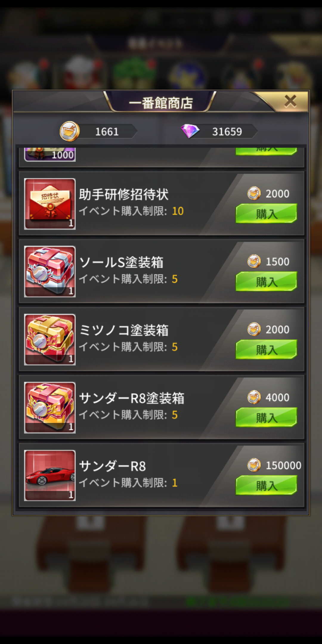Tap the ミツノコ塗装箱 gold box icon
The image size is (322, 644).
point(50,340)
